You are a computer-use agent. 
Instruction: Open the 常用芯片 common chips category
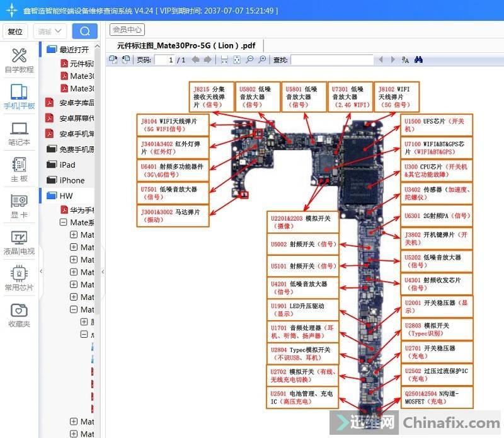pos(19,279)
